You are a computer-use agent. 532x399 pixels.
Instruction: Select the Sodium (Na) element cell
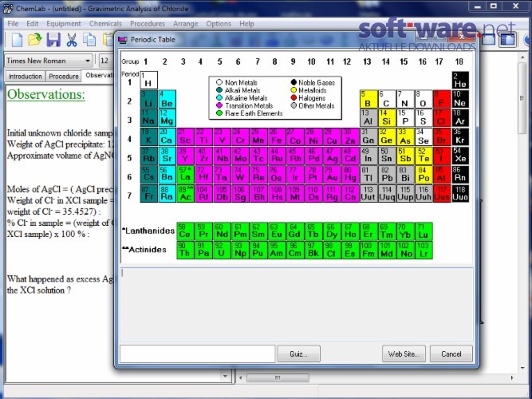(x=148, y=118)
